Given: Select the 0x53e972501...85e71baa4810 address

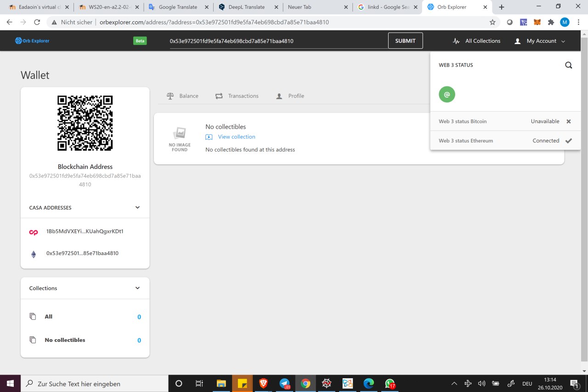Looking at the screenshot, I should (x=82, y=253).
